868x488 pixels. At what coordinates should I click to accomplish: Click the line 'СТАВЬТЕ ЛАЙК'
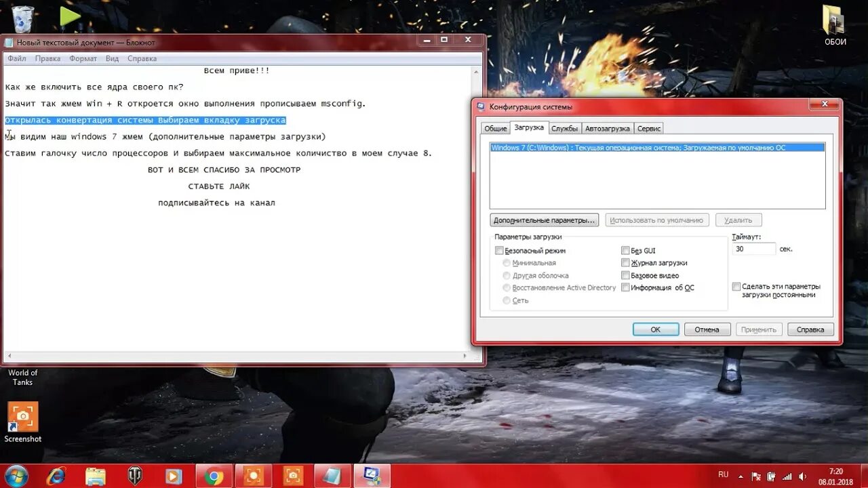tap(219, 186)
